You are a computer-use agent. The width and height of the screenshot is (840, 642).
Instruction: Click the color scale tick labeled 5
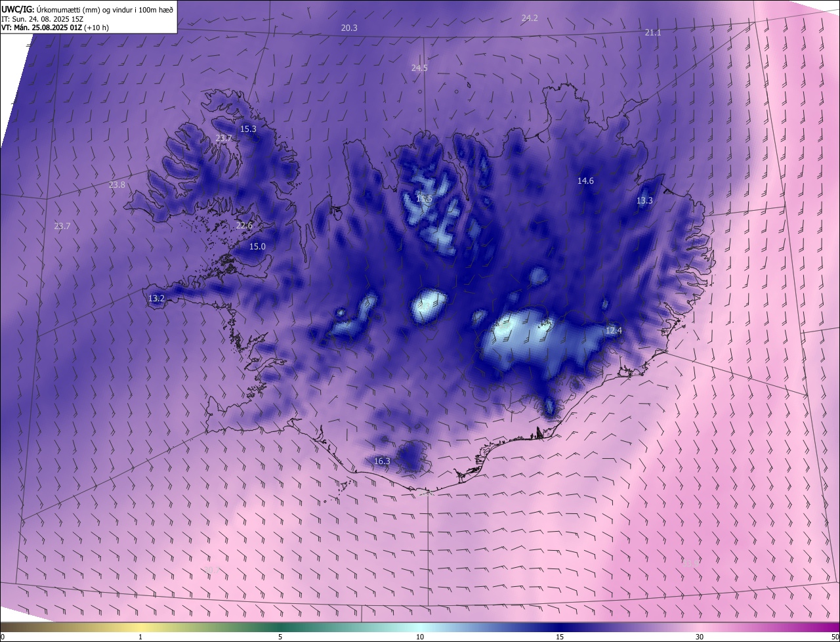click(x=280, y=637)
